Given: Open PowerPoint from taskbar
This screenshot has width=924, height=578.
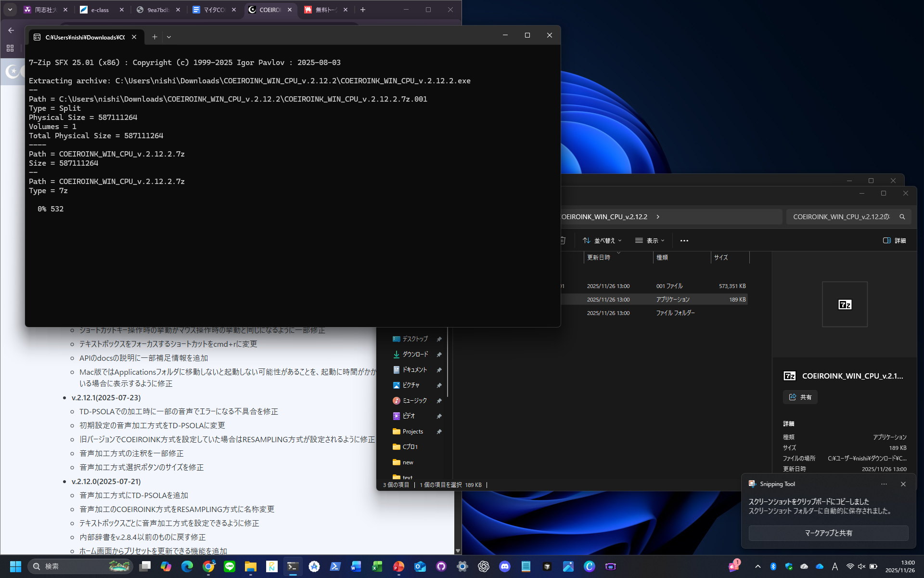Looking at the screenshot, I should click(398, 566).
